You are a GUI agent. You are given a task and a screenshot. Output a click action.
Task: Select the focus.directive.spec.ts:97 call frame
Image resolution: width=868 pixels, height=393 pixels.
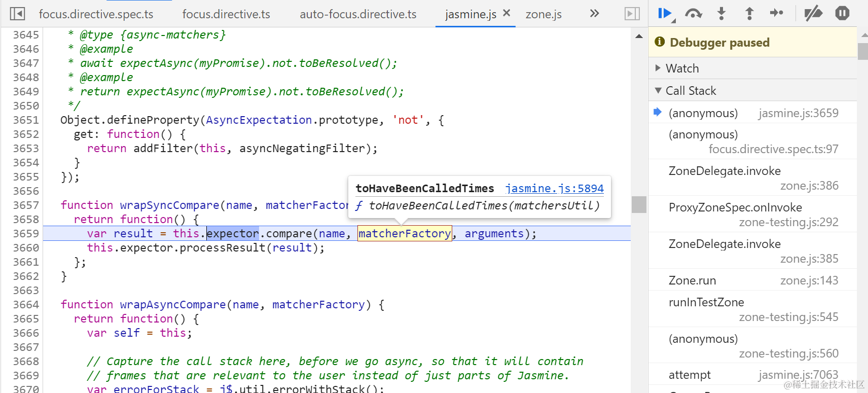(752, 141)
